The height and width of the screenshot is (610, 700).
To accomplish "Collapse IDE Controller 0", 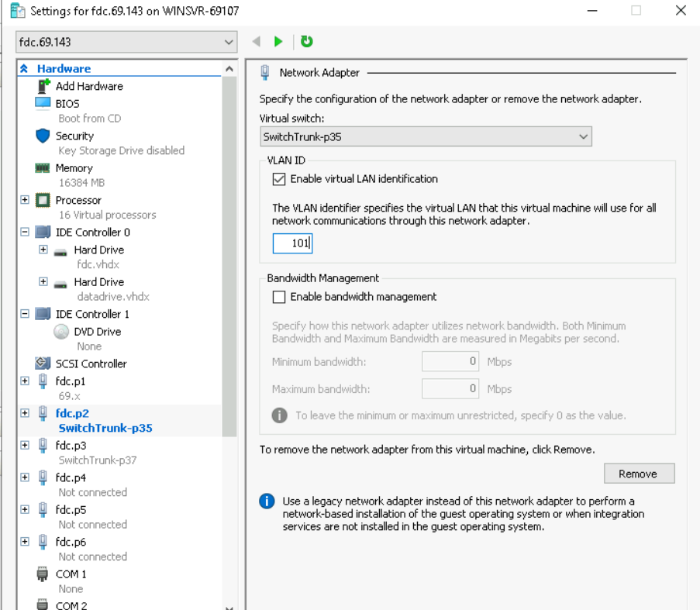I will [x=24, y=231].
